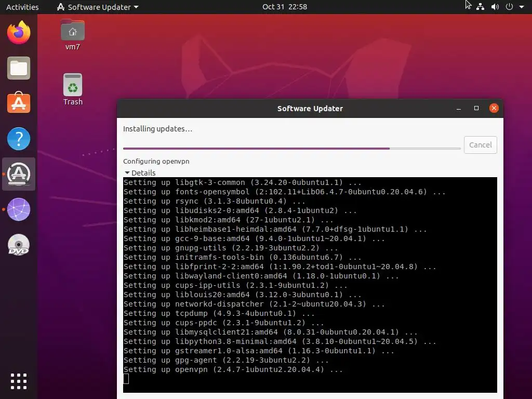The width and height of the screenshot is (532, 399).
Task: Show Applications grid
Action: click(x=19, y=381)
